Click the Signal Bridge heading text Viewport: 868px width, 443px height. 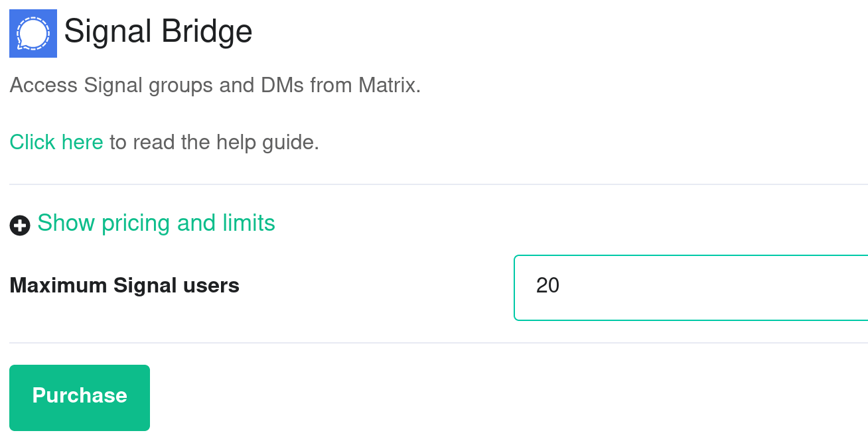click(x=158, y=31)
